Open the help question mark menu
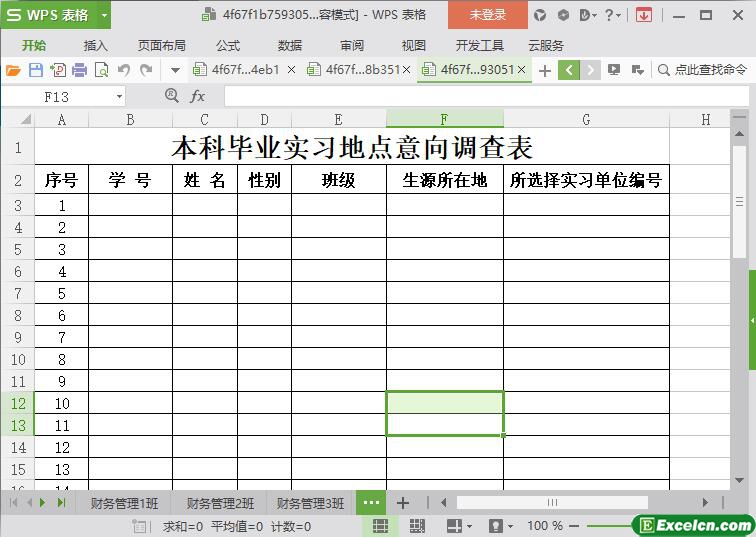Image resolution: width=756 pixels, height=537 pixels. tap(612, 15)
